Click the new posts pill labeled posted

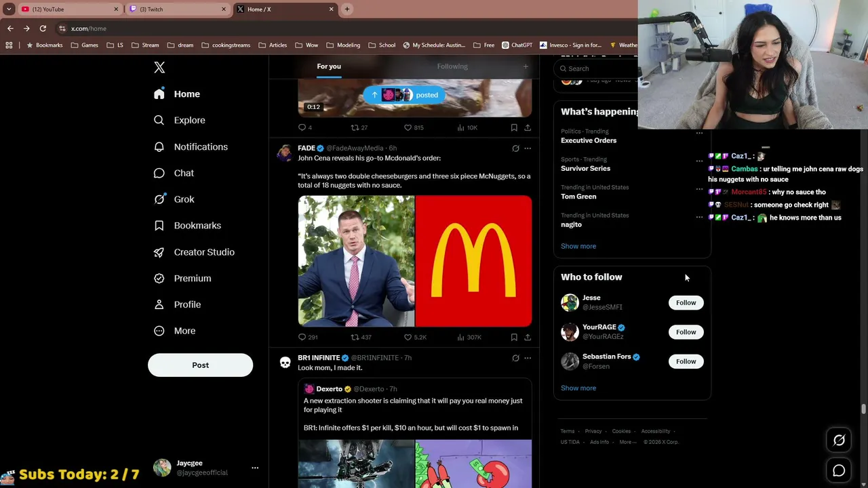tap(404, 95)
